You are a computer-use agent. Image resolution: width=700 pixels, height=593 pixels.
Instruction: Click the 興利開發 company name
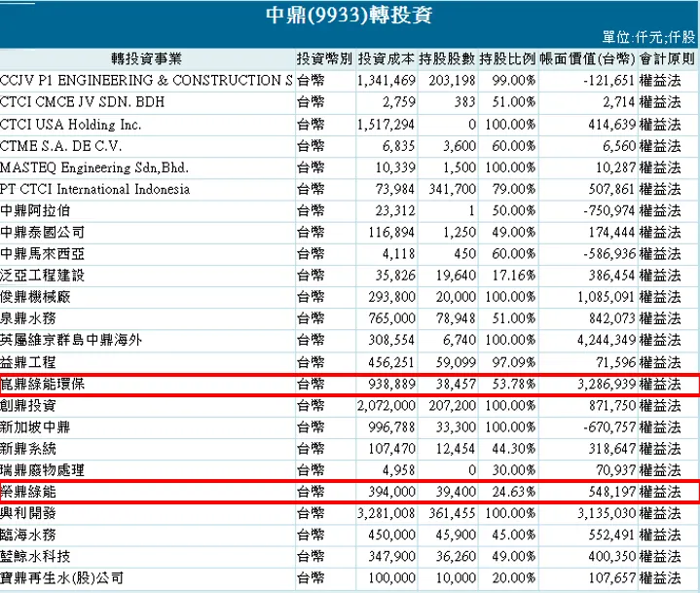coord(28,513)
